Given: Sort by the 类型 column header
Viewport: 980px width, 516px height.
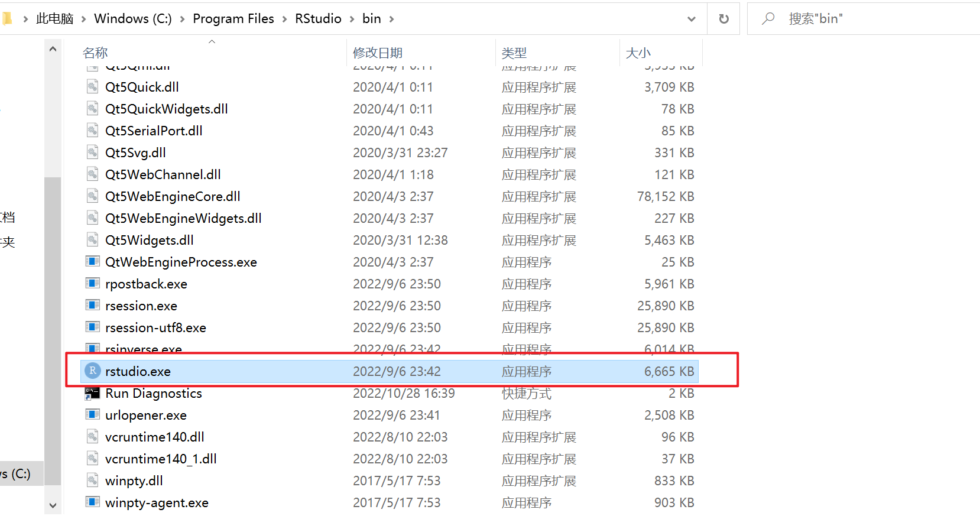Looking at the screenshot, I should point(557,53).
